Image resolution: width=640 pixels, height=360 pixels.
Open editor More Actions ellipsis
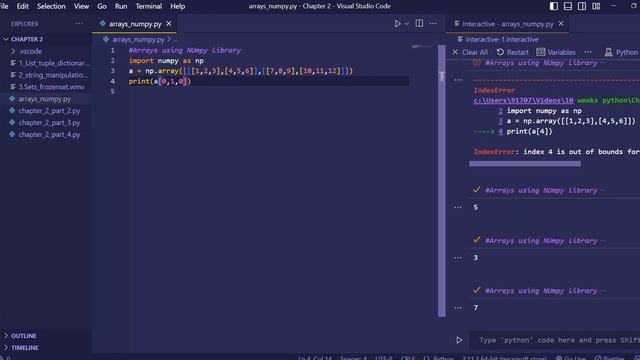click(x=433, y=24)
